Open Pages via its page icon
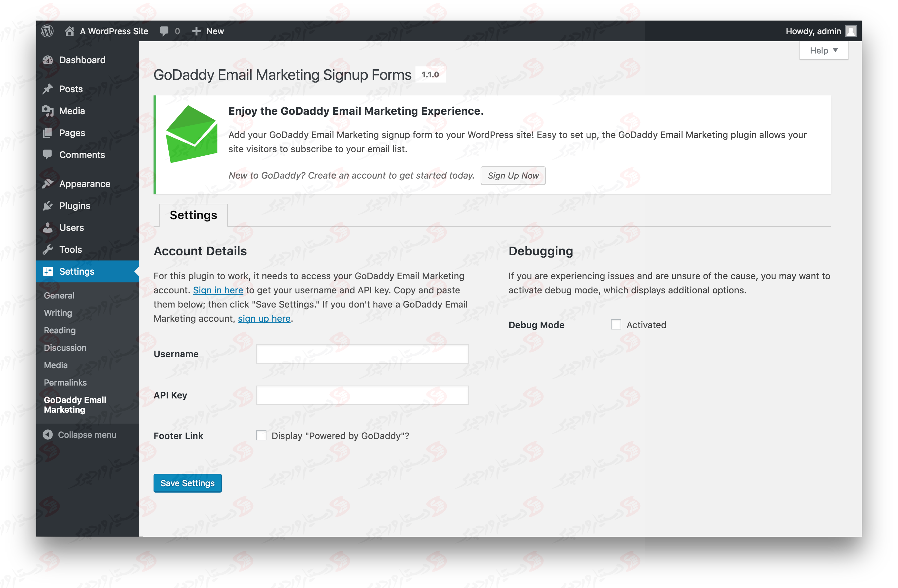 click(48, 132)
